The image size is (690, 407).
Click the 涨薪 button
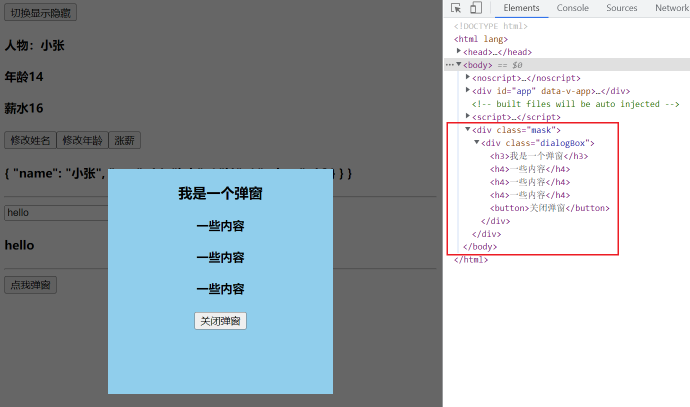tap(125, 140)
